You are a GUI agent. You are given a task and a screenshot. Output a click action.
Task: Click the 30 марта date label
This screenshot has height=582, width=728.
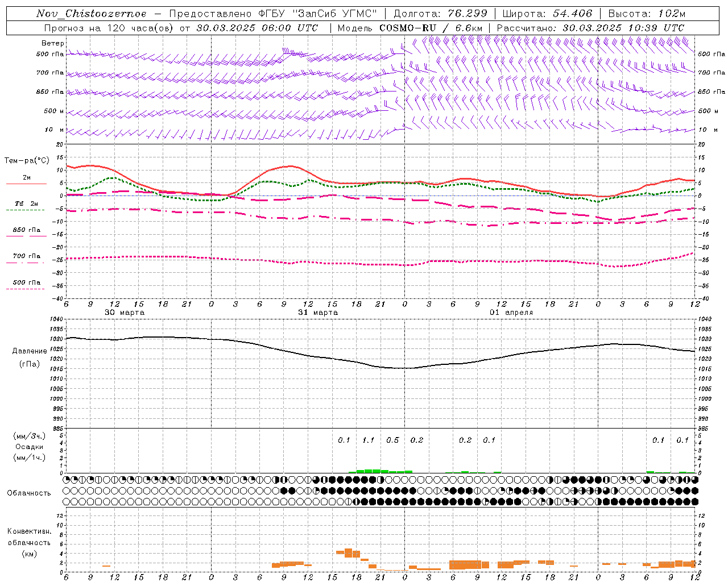[125, 313]
